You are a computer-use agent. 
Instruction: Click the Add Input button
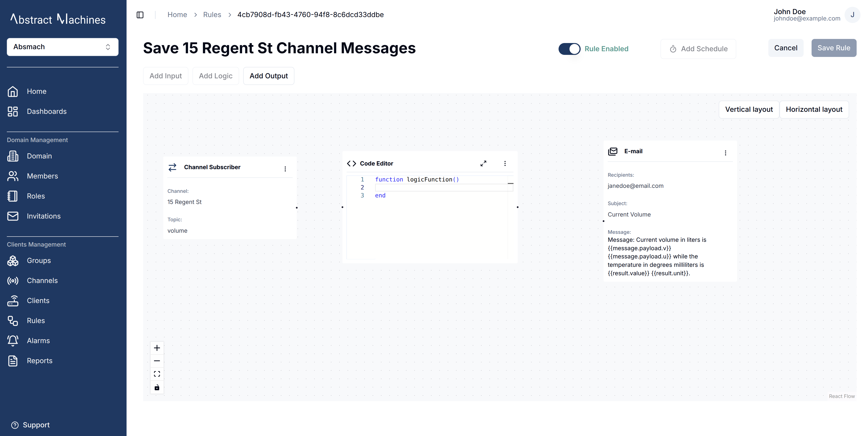click(166, 76)
